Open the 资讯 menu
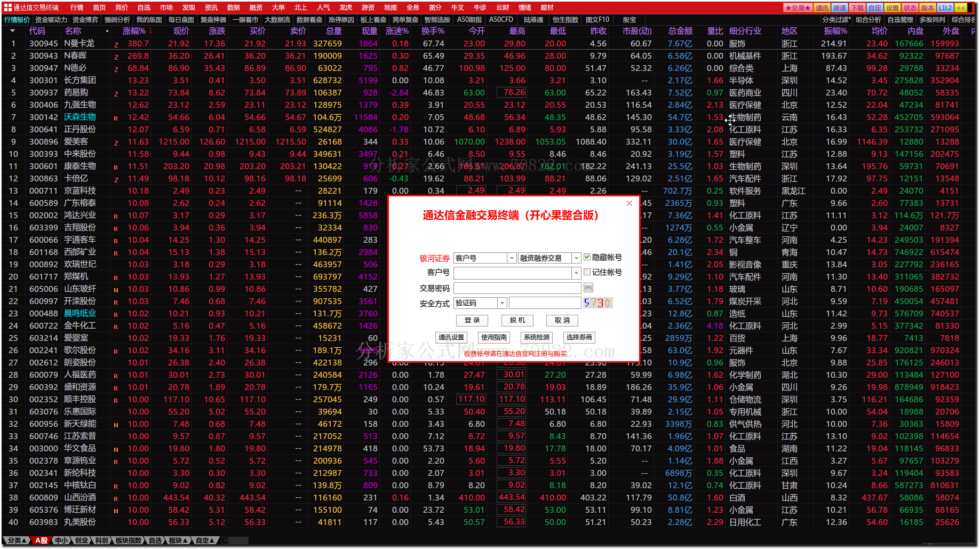This screenshot has height=549, width=980. (211, 7)
